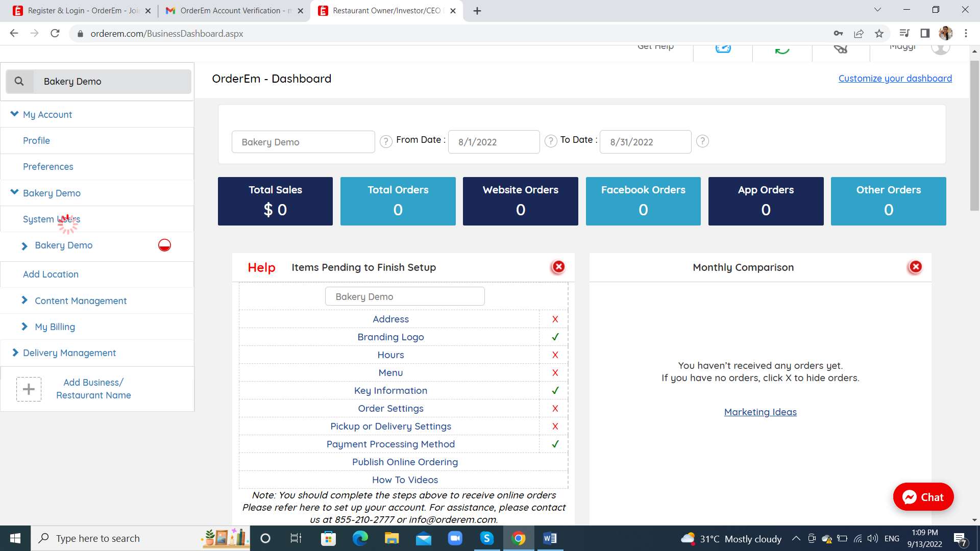
Task: Open the Marketing Ideas link
Action: click(x=760, y=412)
